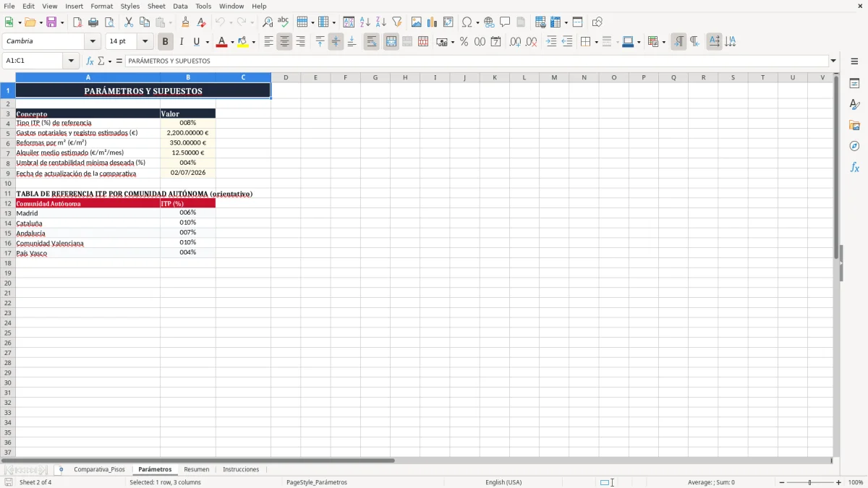The width and height of the screenshot is (868, 488).
Task: Open the Underline style dropdown arrow
Action: coord(207,42)
